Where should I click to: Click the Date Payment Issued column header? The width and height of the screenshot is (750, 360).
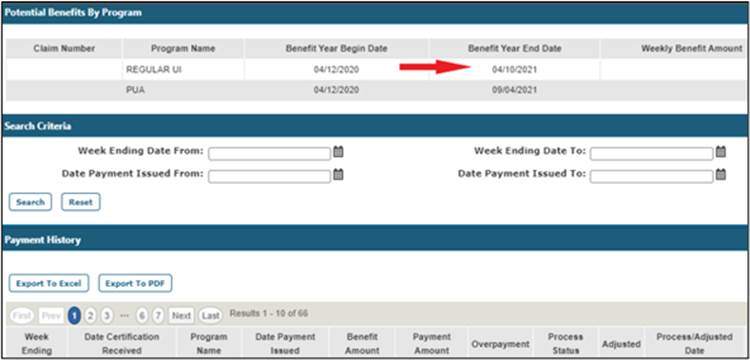click(x=285, y=344)
